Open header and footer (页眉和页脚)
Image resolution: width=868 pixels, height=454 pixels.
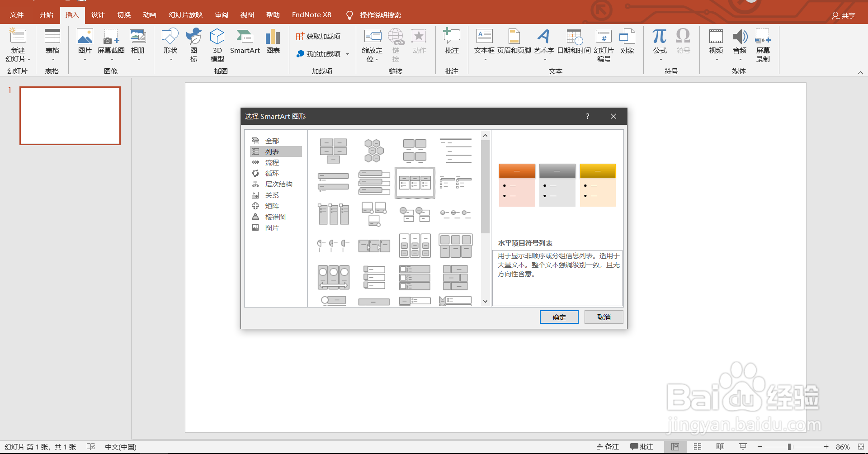tap(514, 42)
